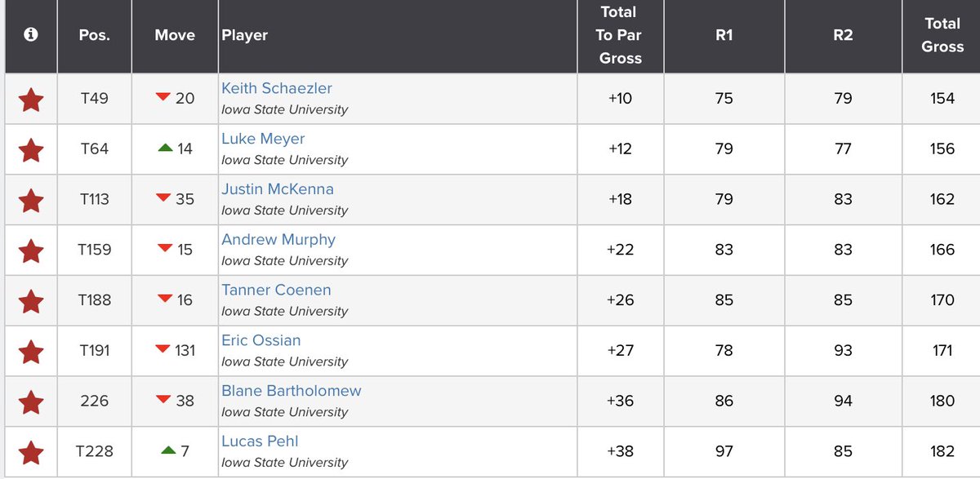The image size is (980, 479).
Task: Toggle favorite star for Blane Bartholomew
Action: [x=31, y=402]
